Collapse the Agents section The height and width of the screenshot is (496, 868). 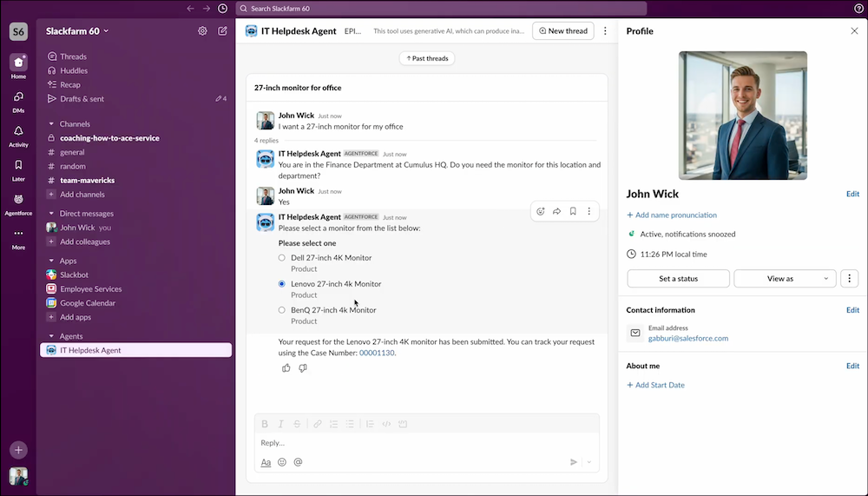pyautogui.click(x=51, y=336)
